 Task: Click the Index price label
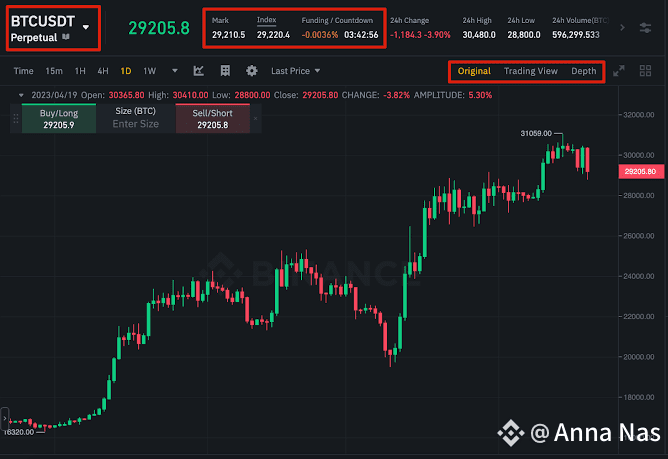pyautogui.click(x=266, y=20)
